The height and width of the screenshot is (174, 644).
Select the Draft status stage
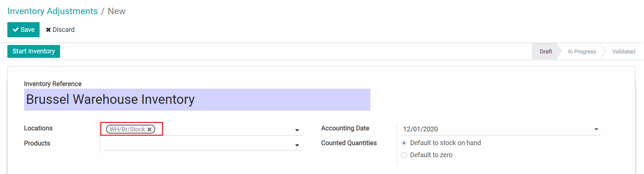[545, 51]
